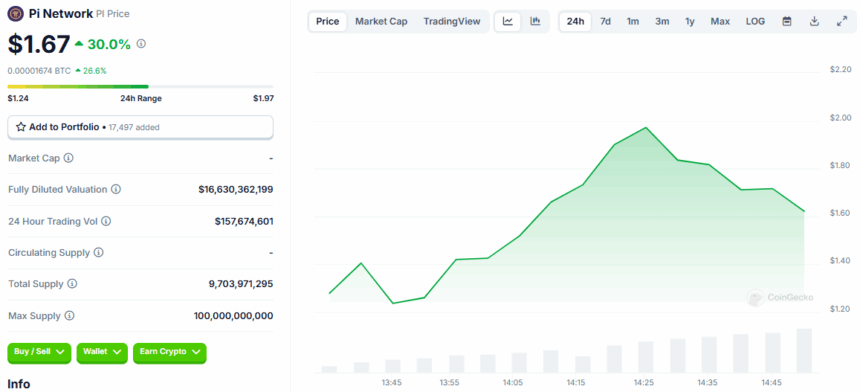The width and height of the screenshot is (860, 392).
Task: Click the $2.00 price axis label
Action: (x=840, y=118)
